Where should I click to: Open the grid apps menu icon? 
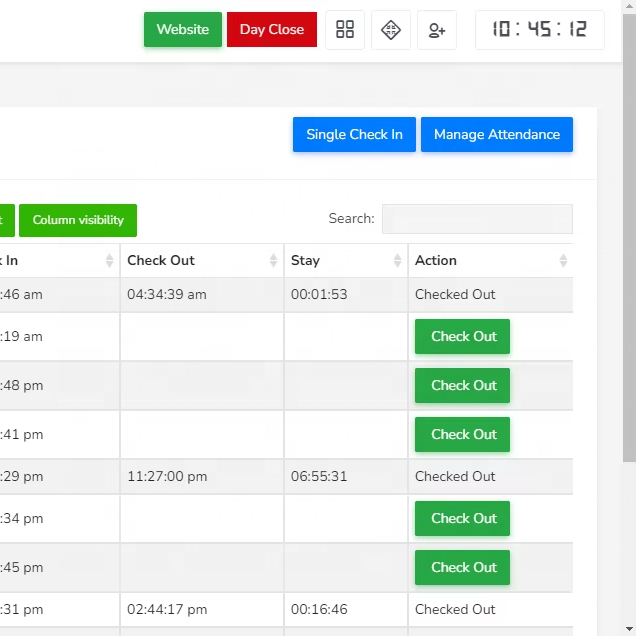click(x=345, y=30)
